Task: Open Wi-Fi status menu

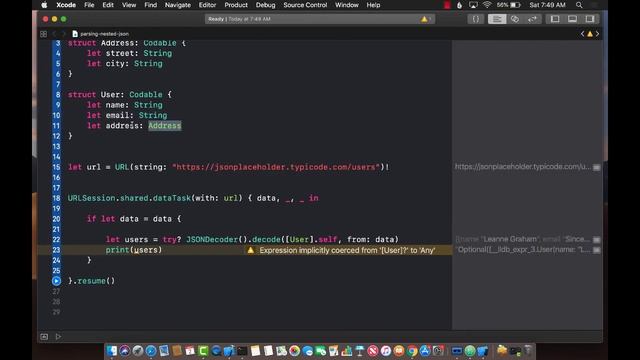Action: pyautogui.click(x=487, y=5)
